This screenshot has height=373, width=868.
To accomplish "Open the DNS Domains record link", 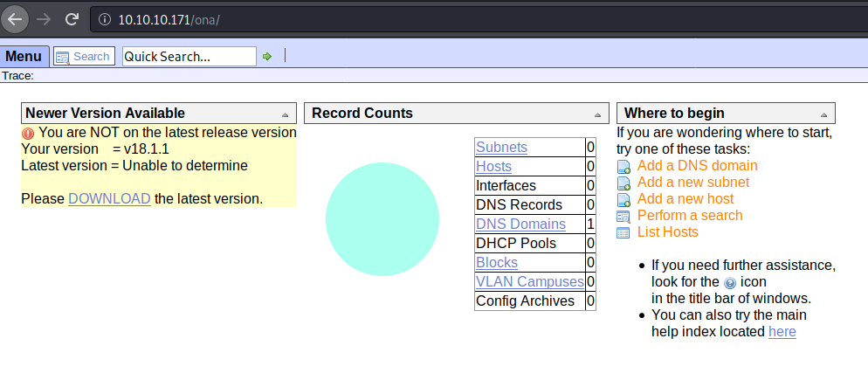I will pyautogui.click(x=520, y=224).
